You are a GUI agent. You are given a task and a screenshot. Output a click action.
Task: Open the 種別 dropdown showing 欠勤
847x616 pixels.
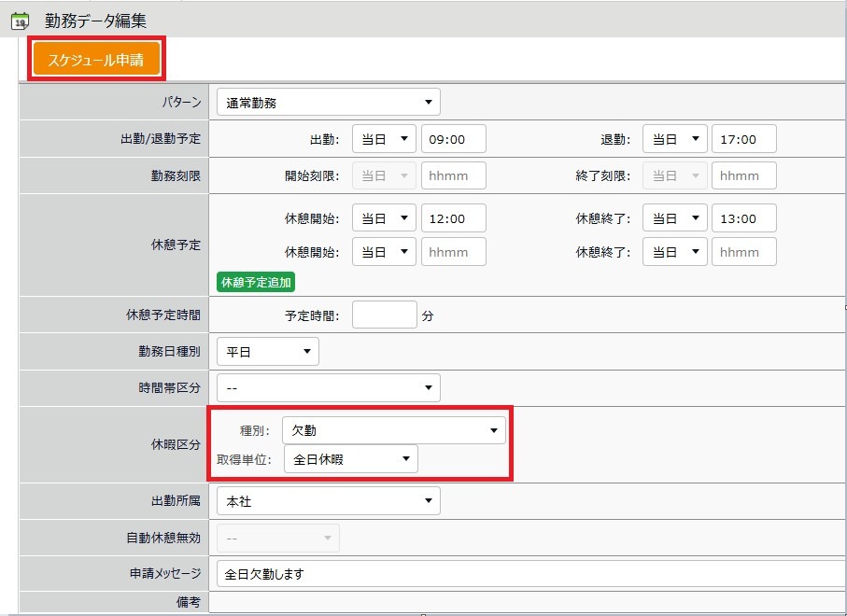[x=393, y=430]
